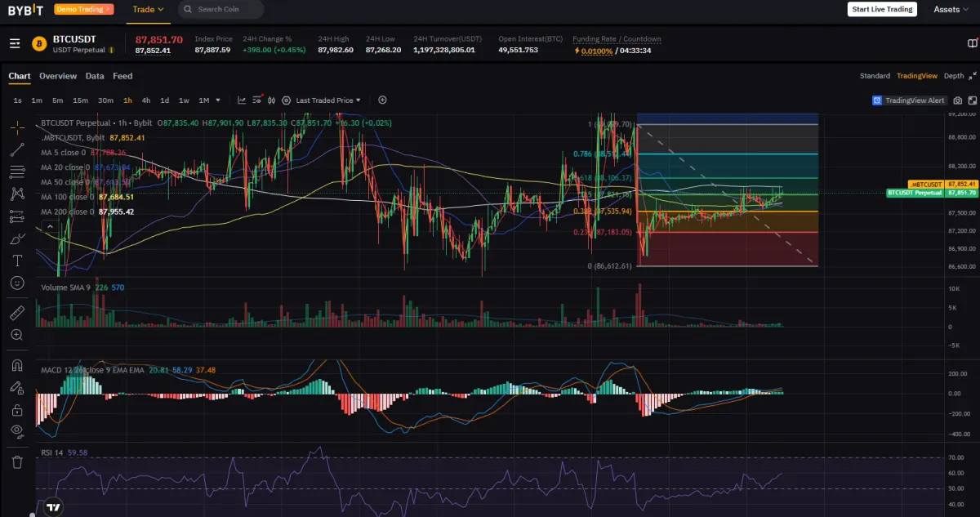Viewport: 980px width, 517px height.
Task: Switch to the Data tab
Action: tap(95, 76)
